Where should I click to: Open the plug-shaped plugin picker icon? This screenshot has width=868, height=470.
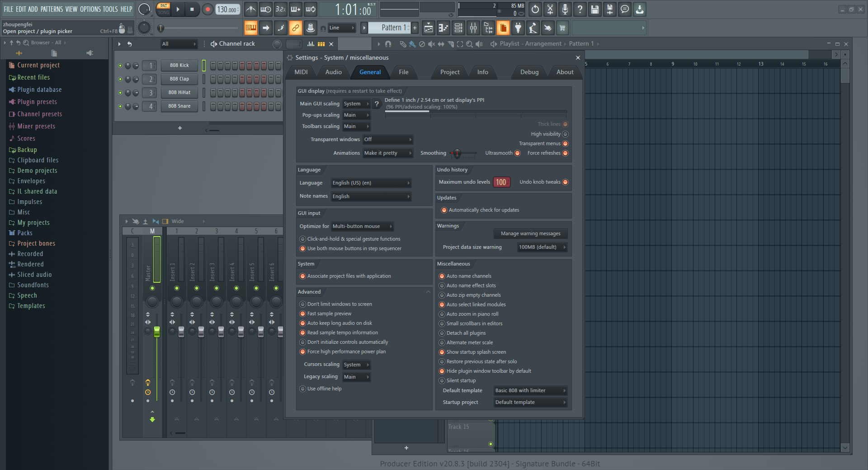(518, 28)
